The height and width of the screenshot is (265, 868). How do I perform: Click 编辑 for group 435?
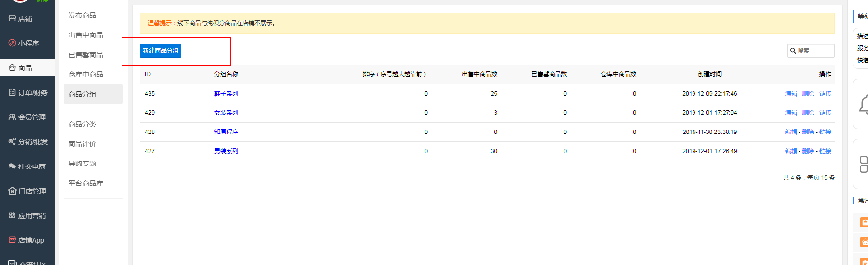tap(791, 94)
